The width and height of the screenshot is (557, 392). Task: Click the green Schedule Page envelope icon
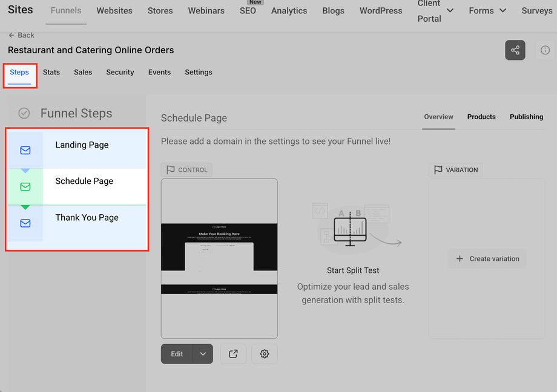coord(25,187)
